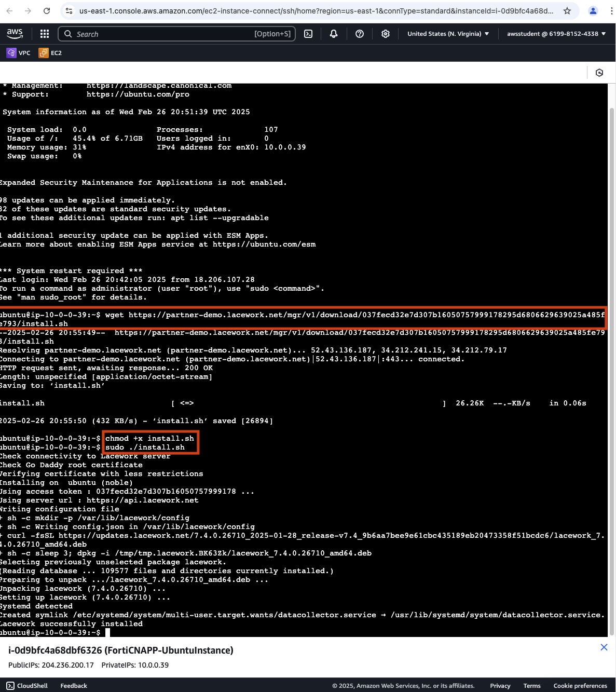The height and width of the screenshot is (692, 616).
Task: Click the 'Installing on ubuntu (noble)' line
Action: [x=66, y=483]
